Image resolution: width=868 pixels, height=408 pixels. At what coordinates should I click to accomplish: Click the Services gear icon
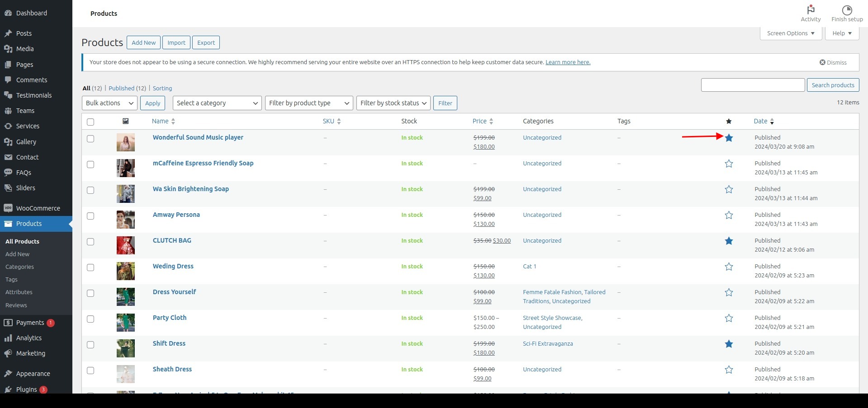pos(8,126)
